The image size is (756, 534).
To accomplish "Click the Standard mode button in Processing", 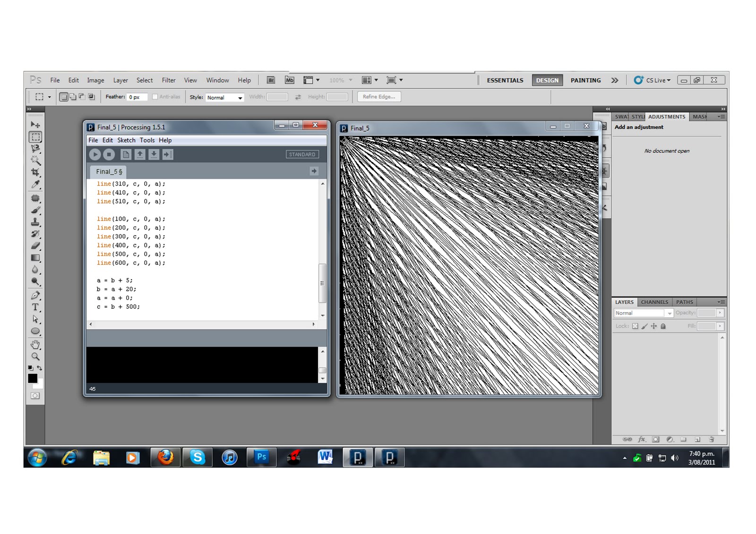I will [x=302, y=154].
